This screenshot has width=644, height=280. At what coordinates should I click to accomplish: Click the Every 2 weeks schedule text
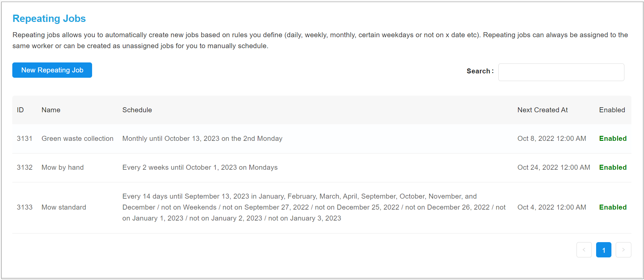(200, 167)
